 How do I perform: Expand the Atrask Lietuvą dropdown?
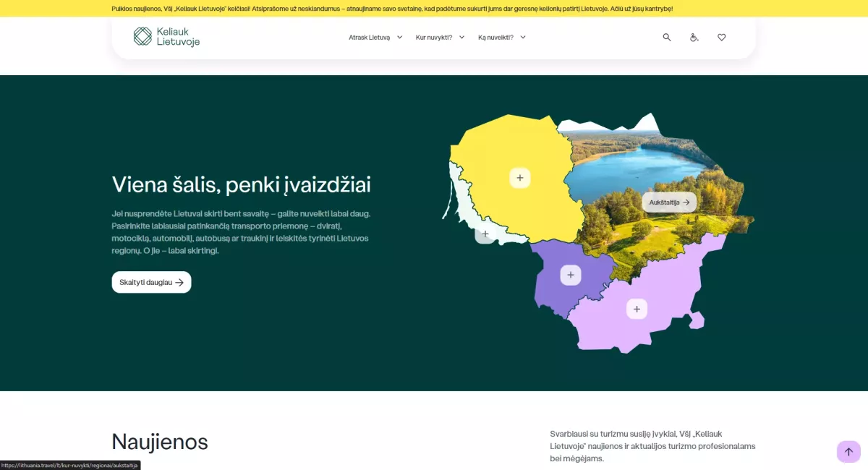tap(375, 37)
